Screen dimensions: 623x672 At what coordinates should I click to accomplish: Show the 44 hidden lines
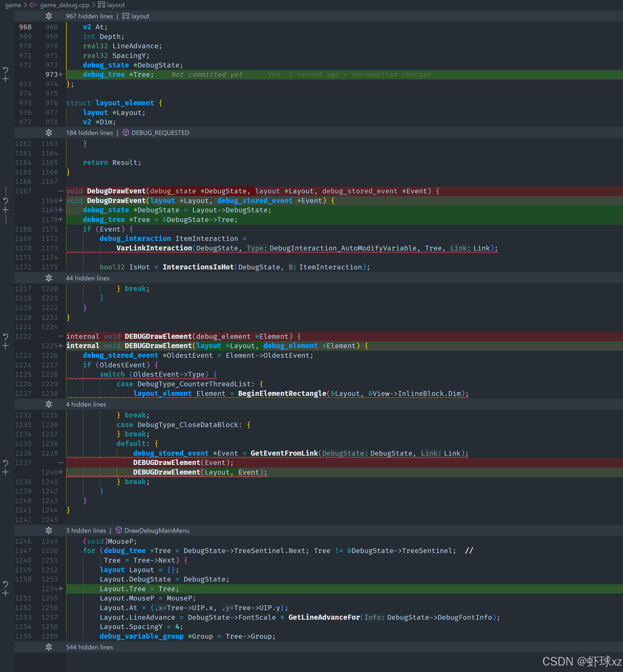[x=49, y=278]
